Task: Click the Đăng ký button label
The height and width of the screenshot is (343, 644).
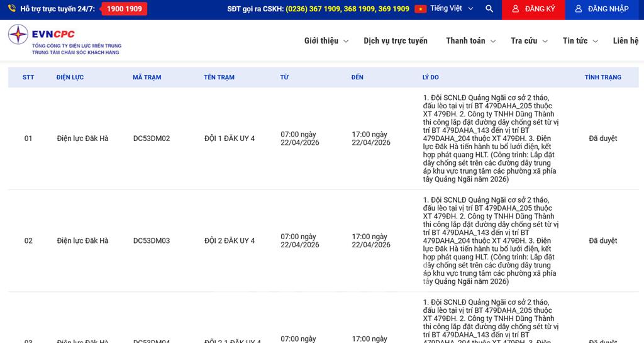Action: click(x=540, y=9)
